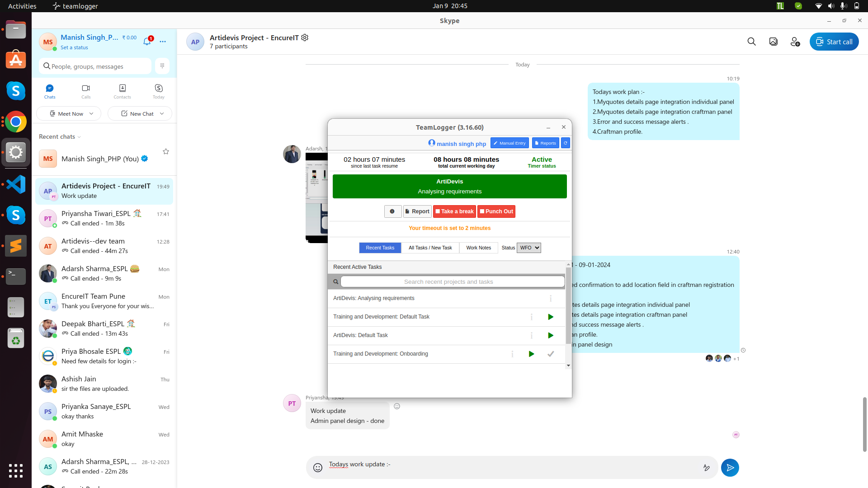
Task: Show Applications grid in dock
Action: [16, 470]
